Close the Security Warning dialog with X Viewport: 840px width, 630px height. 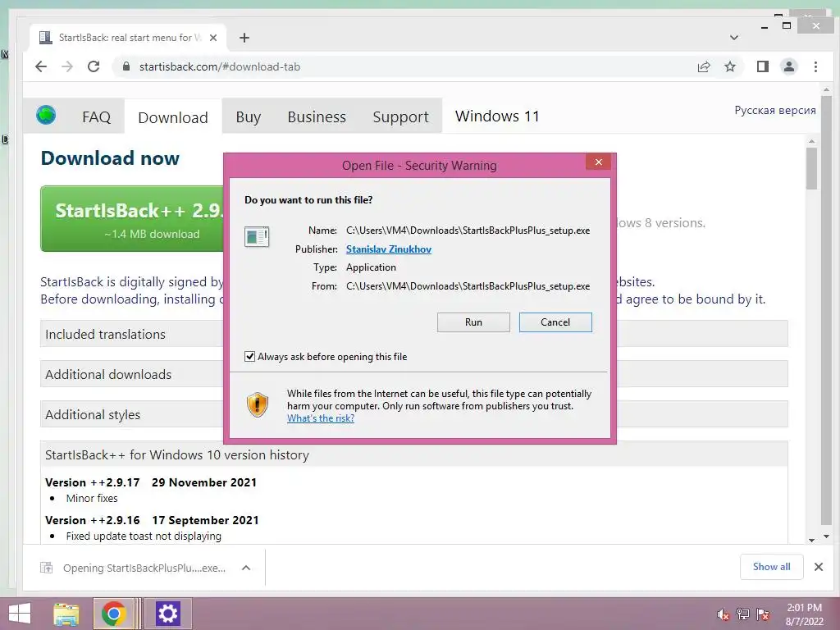click(x=598, y=162)
